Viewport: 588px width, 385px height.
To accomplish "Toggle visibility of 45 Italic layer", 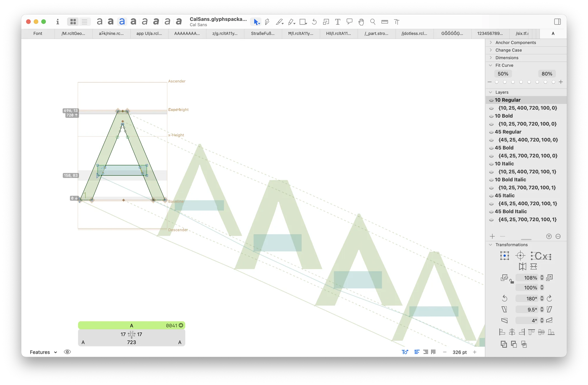I will (491, 196).
